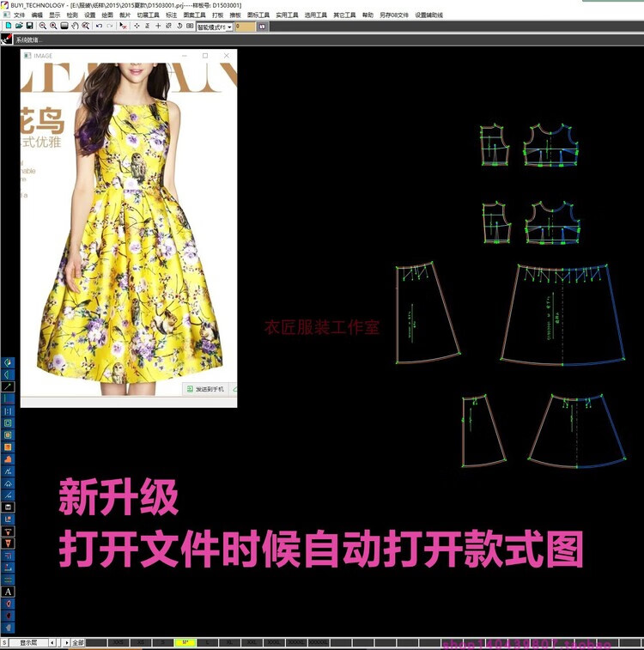The image size is (644, 650).
Task: Click the rotate icon in top toolbar
Action: (179, 26)
